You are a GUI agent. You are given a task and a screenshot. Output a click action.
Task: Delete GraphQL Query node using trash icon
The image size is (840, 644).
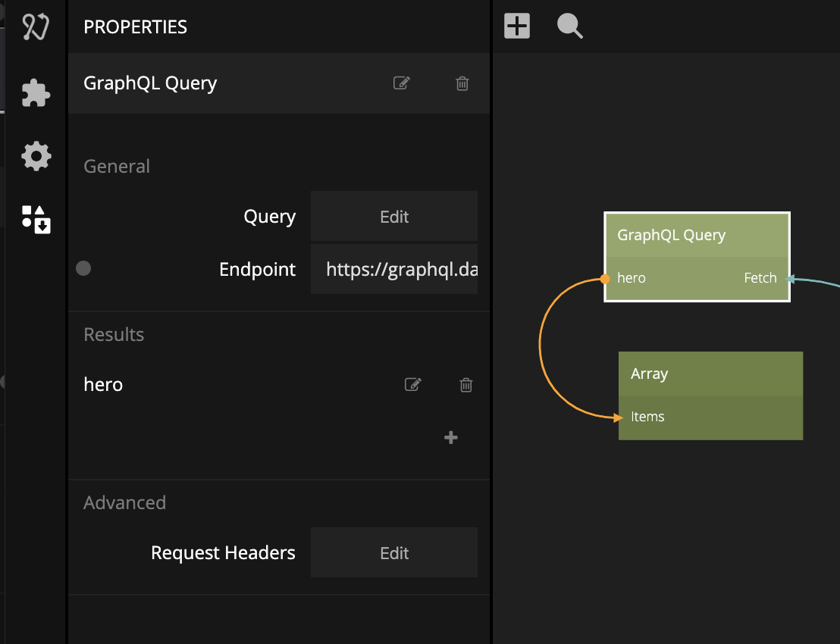coord(462,83)
